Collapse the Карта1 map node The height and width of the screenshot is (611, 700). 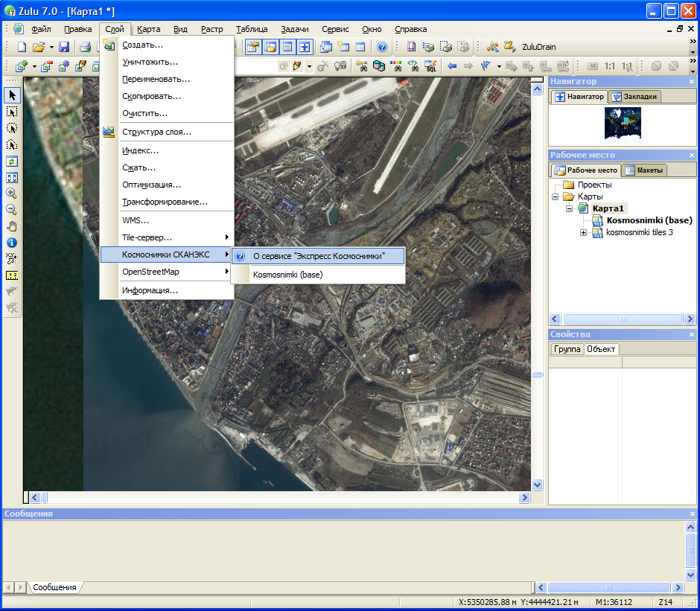tap(570, 208)
